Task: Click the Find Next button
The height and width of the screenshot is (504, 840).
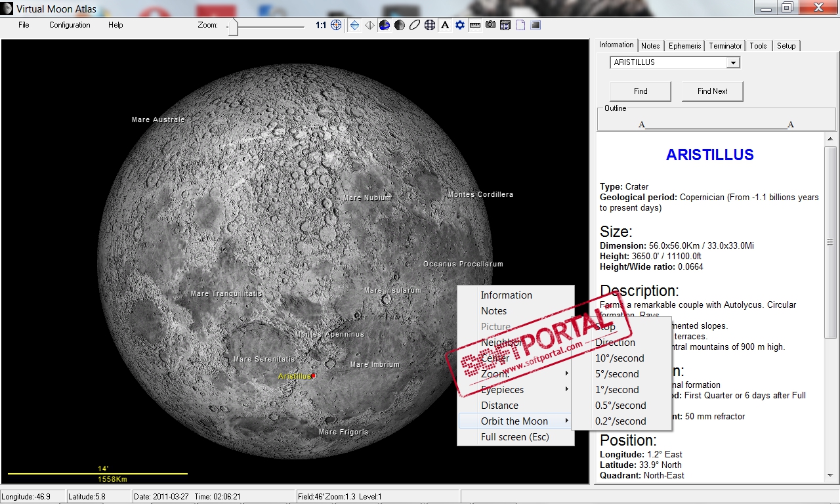Action: pos(713,91)
